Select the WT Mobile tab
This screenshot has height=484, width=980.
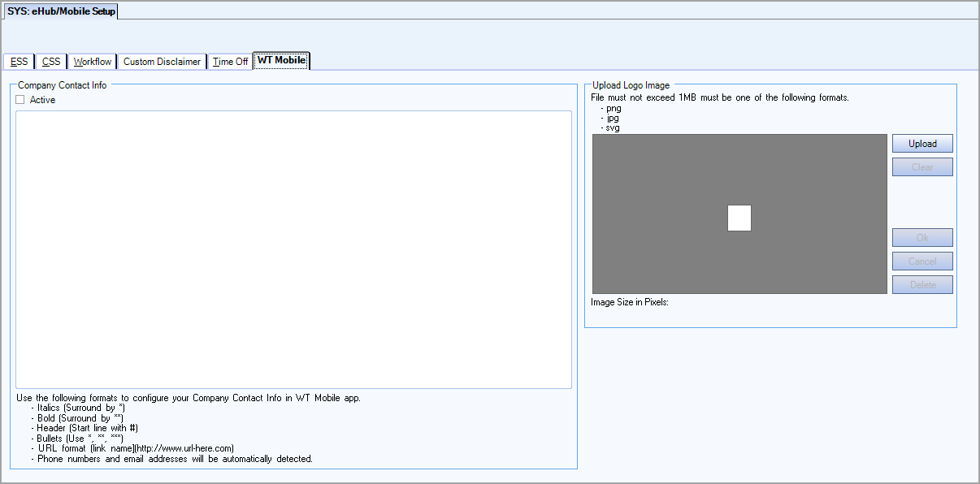(280, 60)
